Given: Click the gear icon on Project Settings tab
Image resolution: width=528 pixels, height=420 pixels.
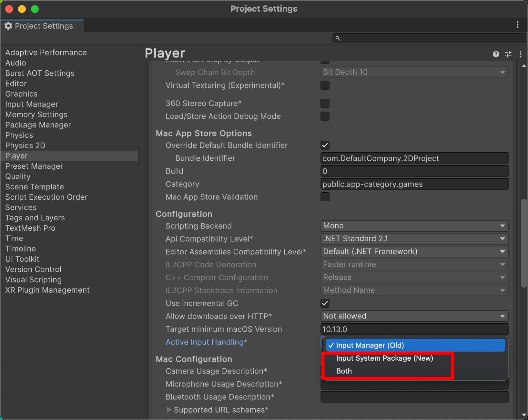Looking at the screenshot, I should point(8,26).
